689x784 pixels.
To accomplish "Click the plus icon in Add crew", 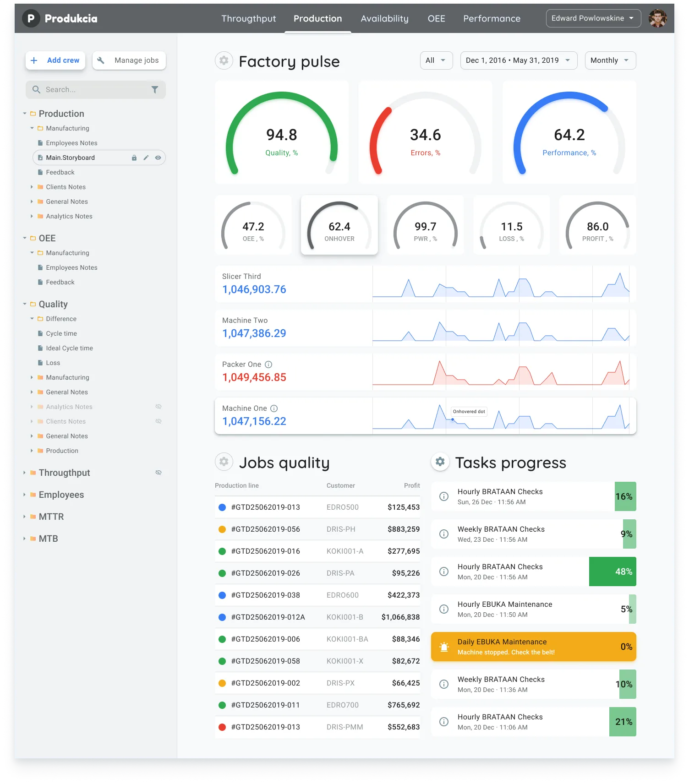I will (x=34, y=60).
